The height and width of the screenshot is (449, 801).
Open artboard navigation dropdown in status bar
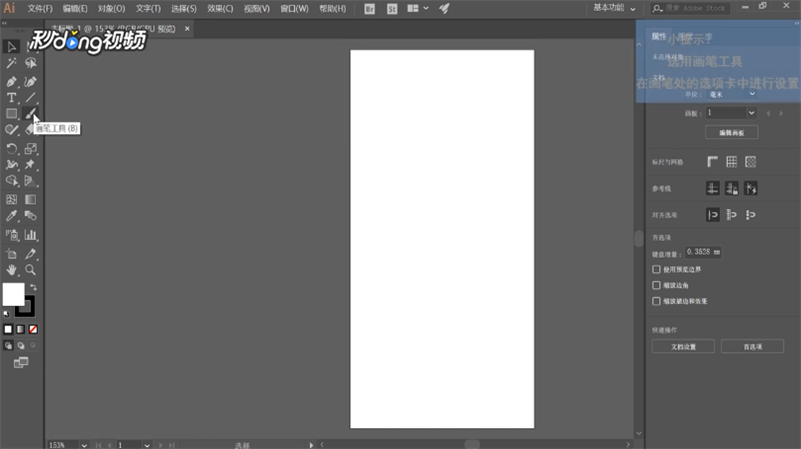point(147,445)
